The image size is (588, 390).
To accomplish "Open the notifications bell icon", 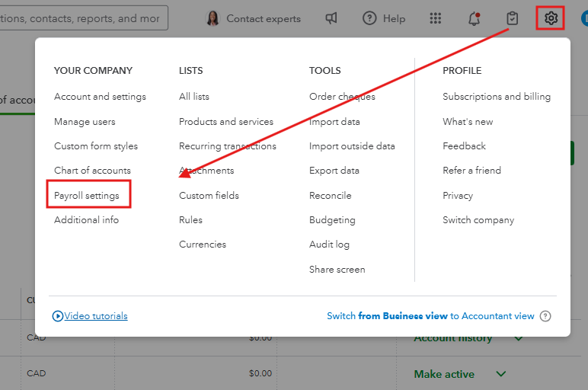I will (x=474, y=18).
